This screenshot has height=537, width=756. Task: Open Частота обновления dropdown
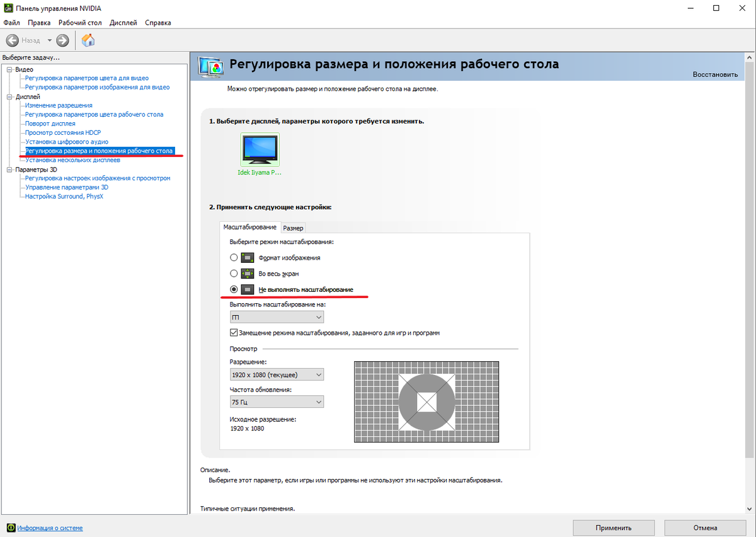[x=277, y=401]
